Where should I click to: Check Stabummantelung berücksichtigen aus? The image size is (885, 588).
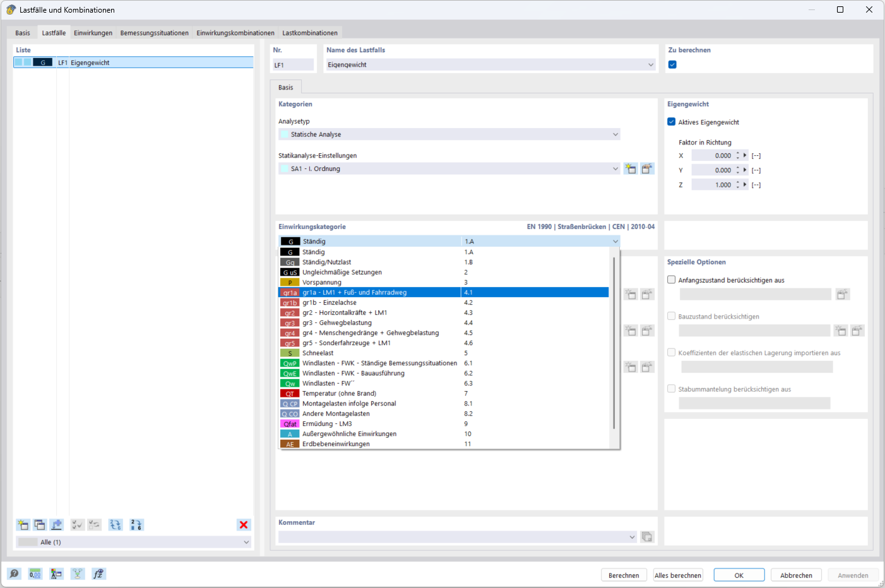[672, 389]
